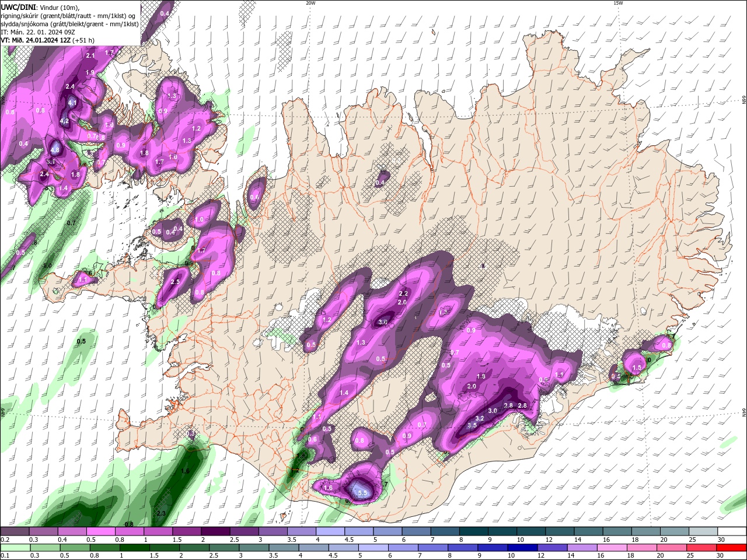Click lower scale dark green swatch between 1 and 1.5

[x=134, y=548]
